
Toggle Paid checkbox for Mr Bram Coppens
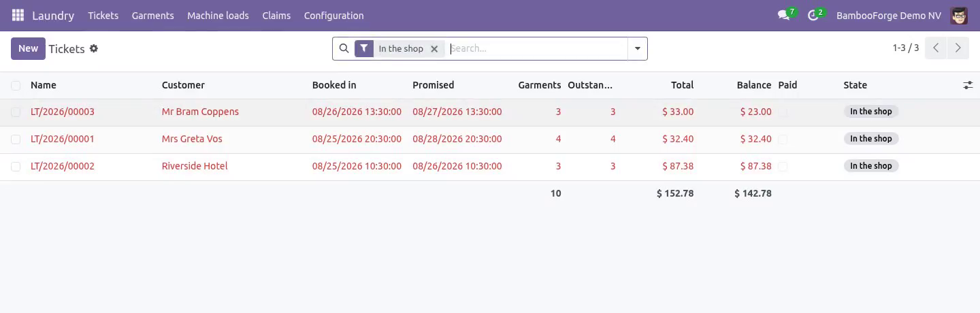pyautogui.click(x=783, y=112)
